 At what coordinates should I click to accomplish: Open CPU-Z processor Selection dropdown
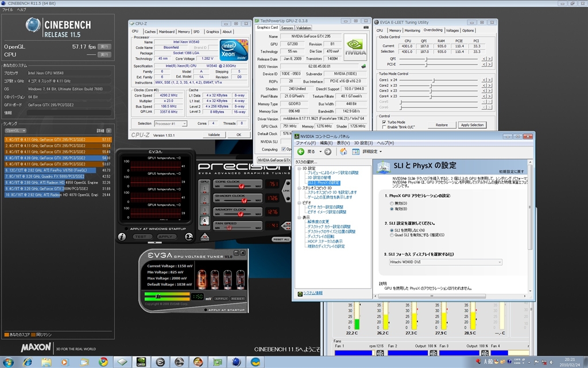pyautogui.click(x=170, y=124)
